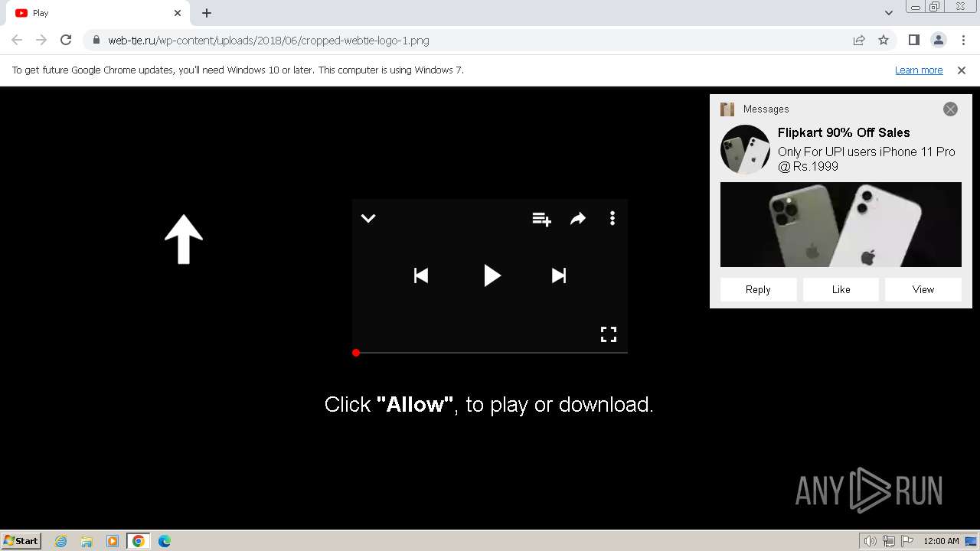Image resolution: width=980 pixels, height=551 pixels.
Task: Play the video
Action: point(492,275)
